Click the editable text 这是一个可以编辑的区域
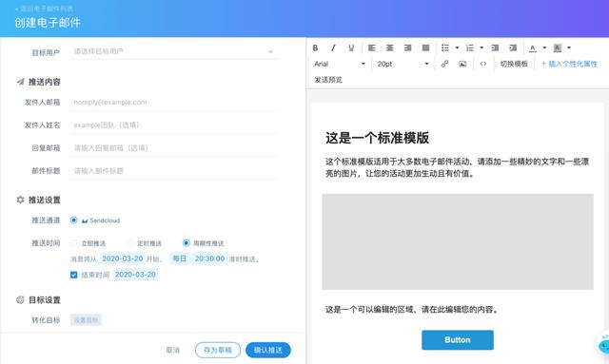 tap(412, 309)
